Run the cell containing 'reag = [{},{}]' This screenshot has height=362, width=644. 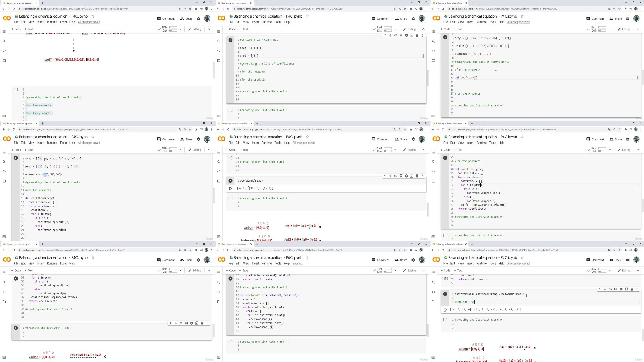click(230, 40)
